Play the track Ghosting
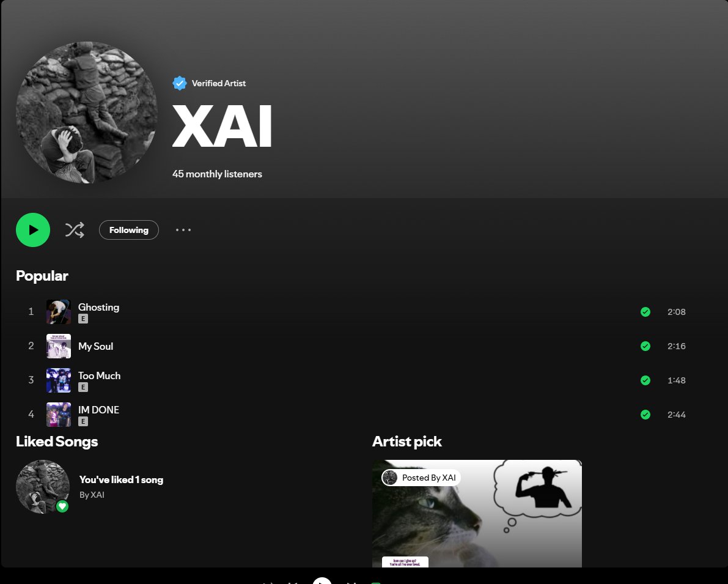This screenshot has width=728, height=584. tap(98, 307)
